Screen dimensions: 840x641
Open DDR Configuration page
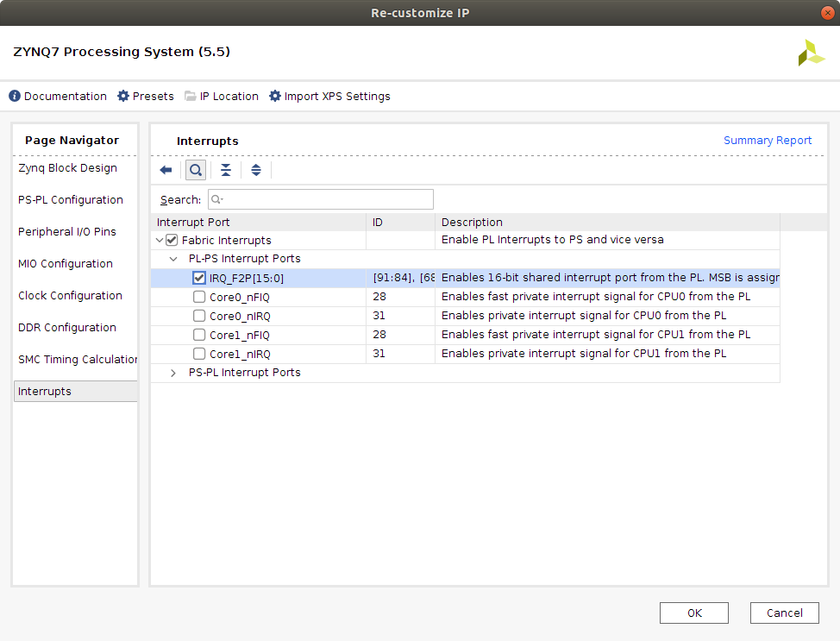(x=67, y=328)
